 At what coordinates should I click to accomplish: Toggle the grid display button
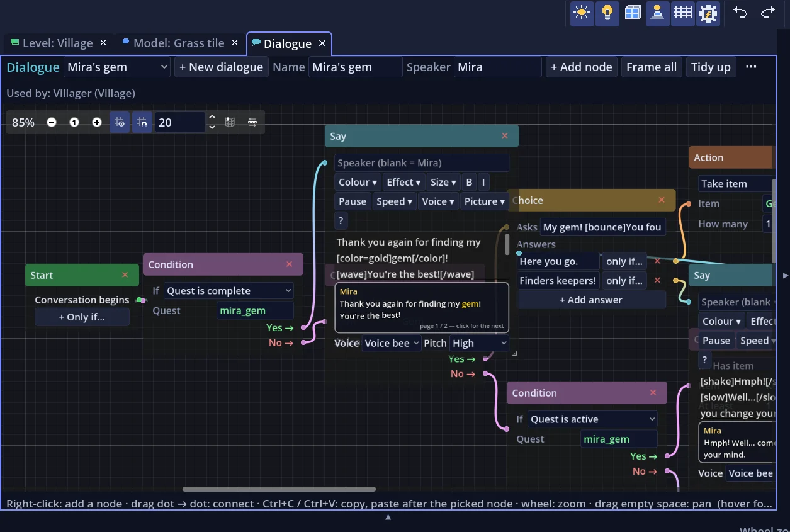click(682, 13)
